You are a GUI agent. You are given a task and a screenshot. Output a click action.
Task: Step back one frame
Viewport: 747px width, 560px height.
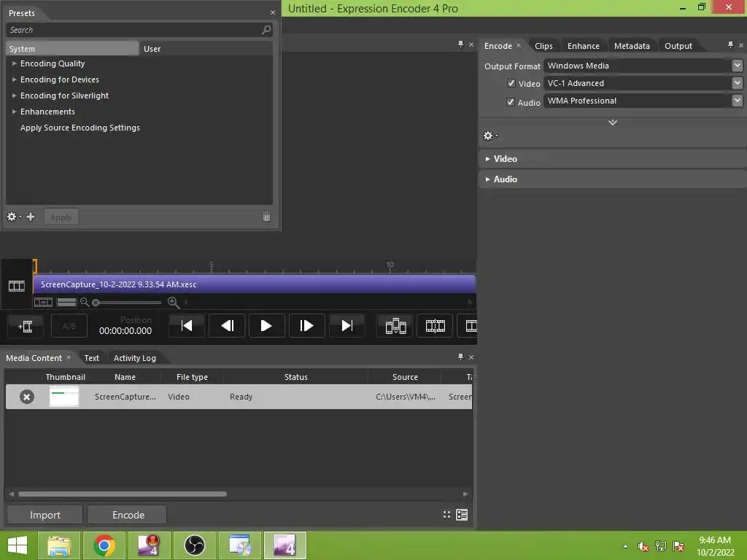click(x=227, y=326)
